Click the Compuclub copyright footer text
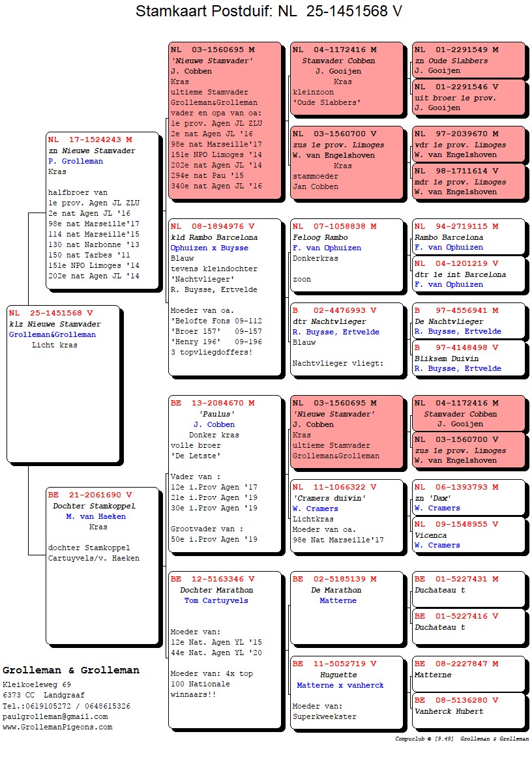The height and width of the screenshot is (764, 532). (462, 739)
